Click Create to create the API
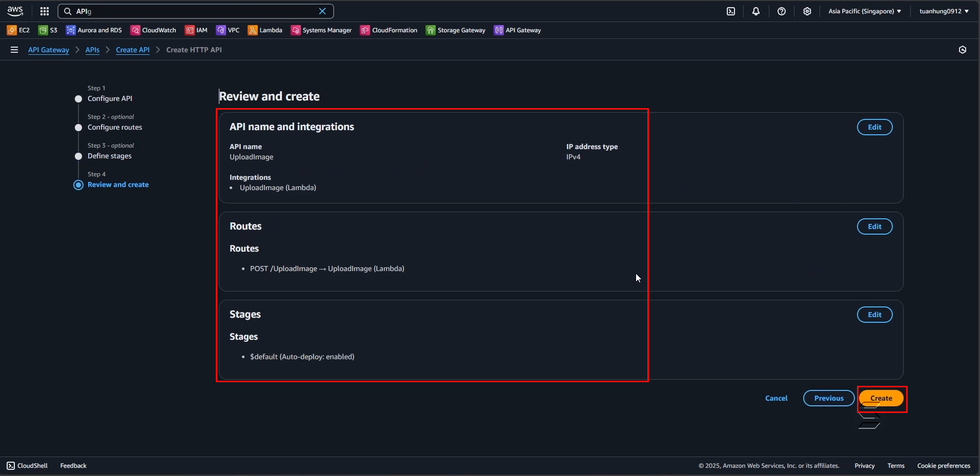The width and height of the screenshot is (980, 476). pos(881,398)
